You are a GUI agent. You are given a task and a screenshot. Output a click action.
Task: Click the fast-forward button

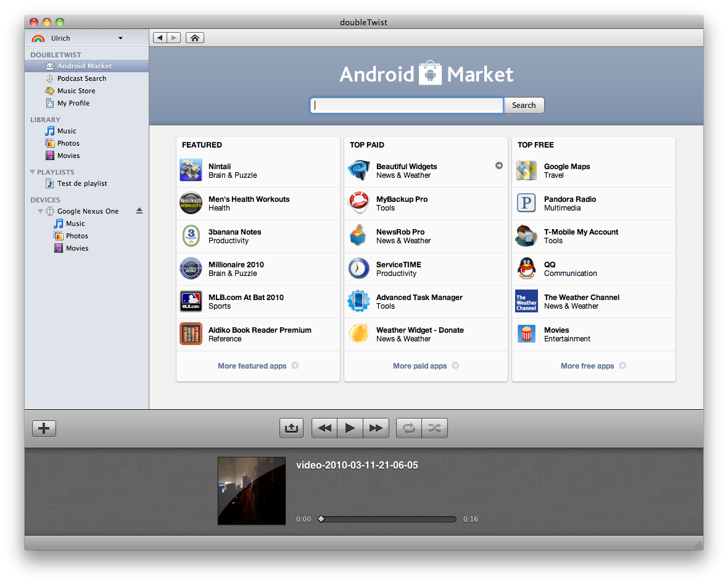pyautogui.click(x=376, y=428)
